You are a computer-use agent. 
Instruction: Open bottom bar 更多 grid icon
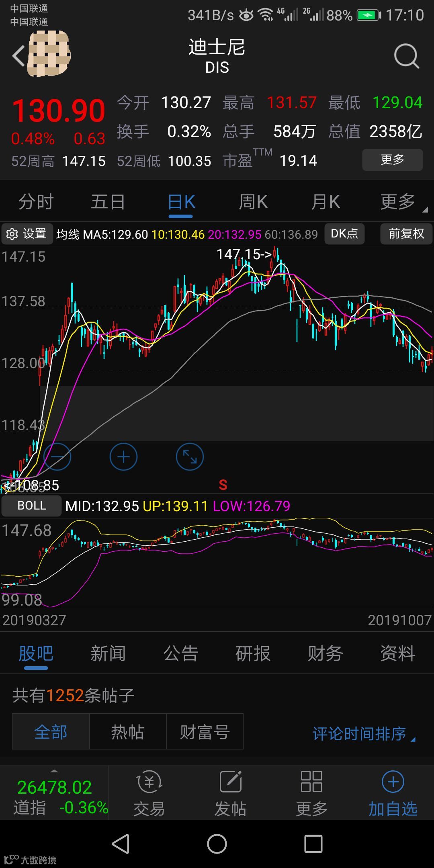tap(311, 793)
